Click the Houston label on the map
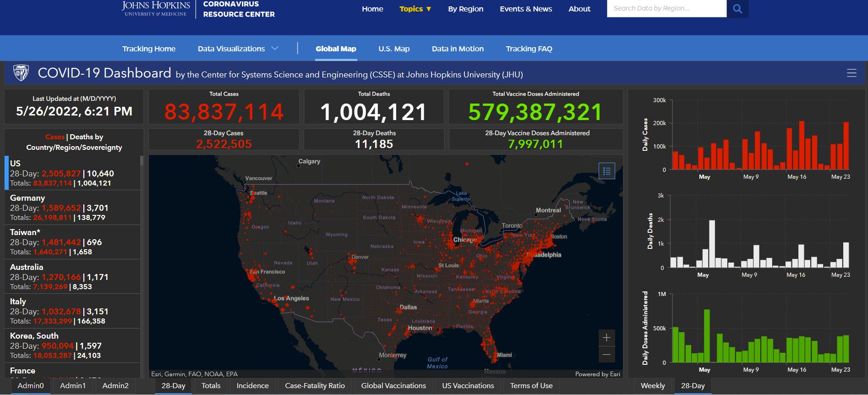This screenshot has width=868, height=395. click(x=420, y=328)
